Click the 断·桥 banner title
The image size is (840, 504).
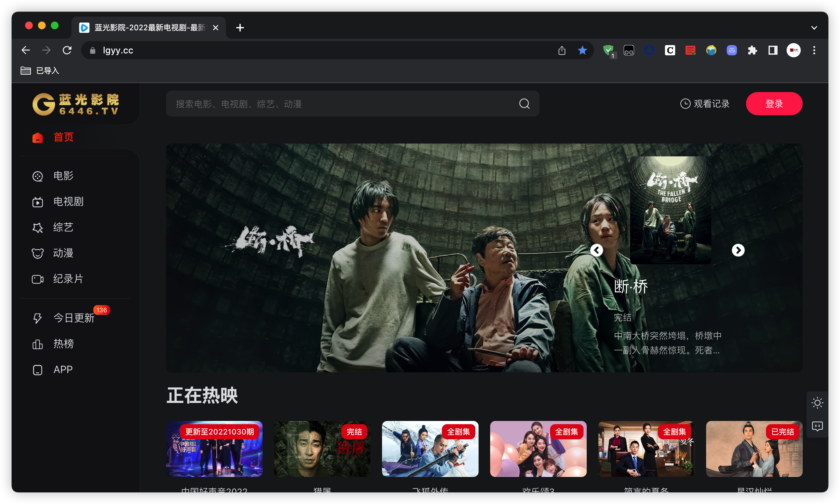click(x=631, y=287)
